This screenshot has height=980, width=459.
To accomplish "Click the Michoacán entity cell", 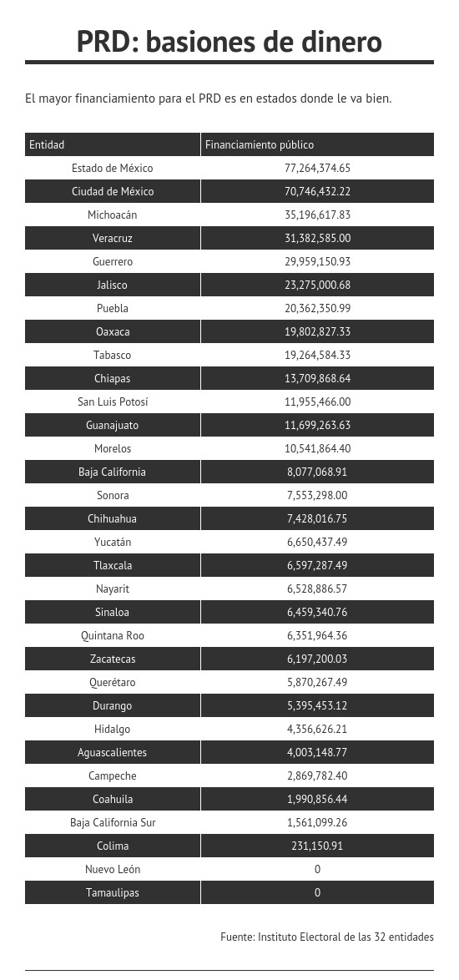I will click(113, 215).
